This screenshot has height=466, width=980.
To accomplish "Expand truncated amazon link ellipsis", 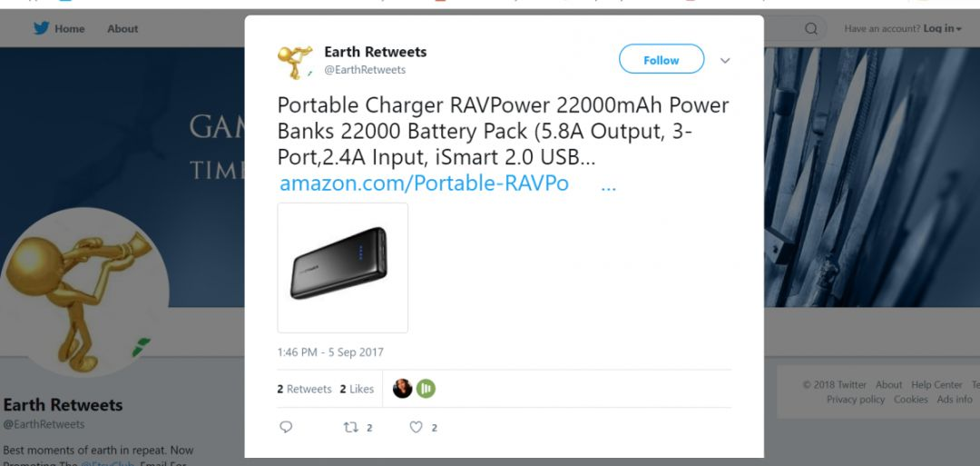I will coord(608,183).
